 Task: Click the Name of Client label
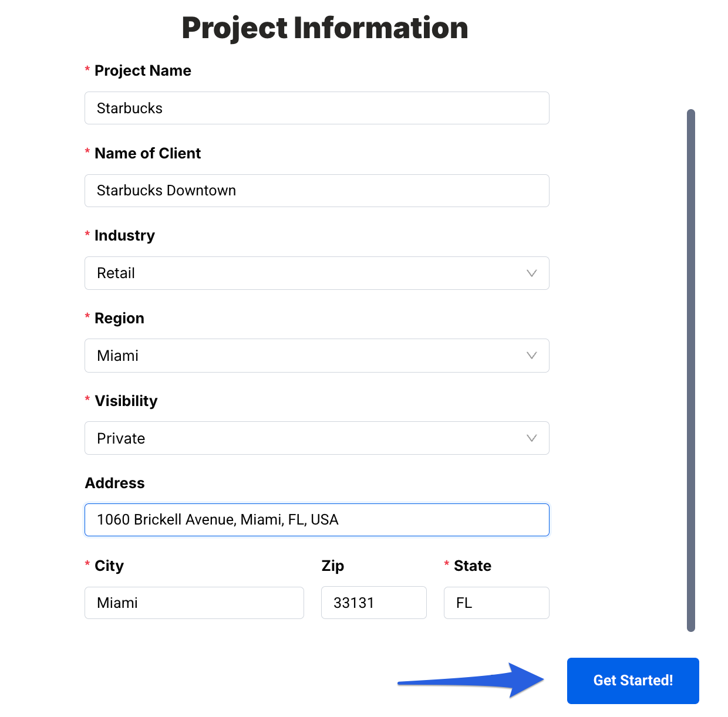[147, 154]
